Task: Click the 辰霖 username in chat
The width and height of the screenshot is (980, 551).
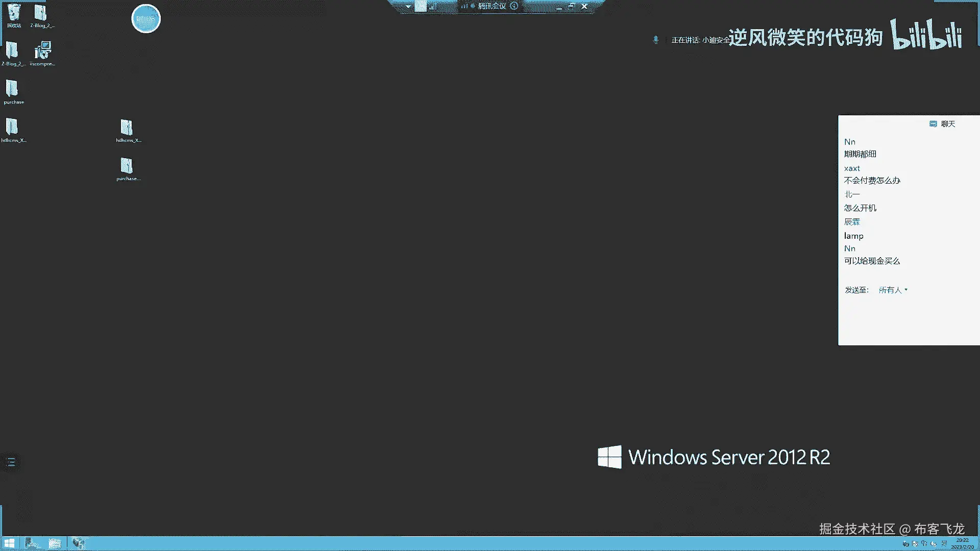Action: [x=852, y=222]
